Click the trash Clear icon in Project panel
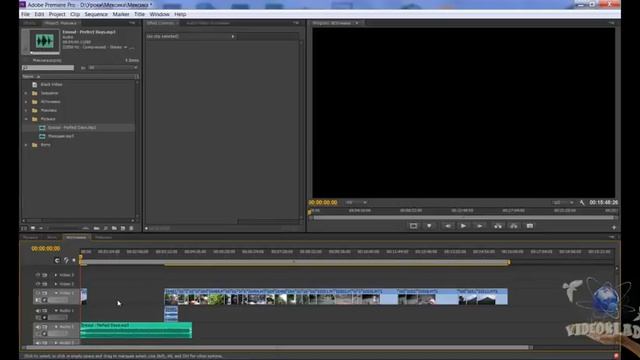The image size is (640, 360). 131,228
